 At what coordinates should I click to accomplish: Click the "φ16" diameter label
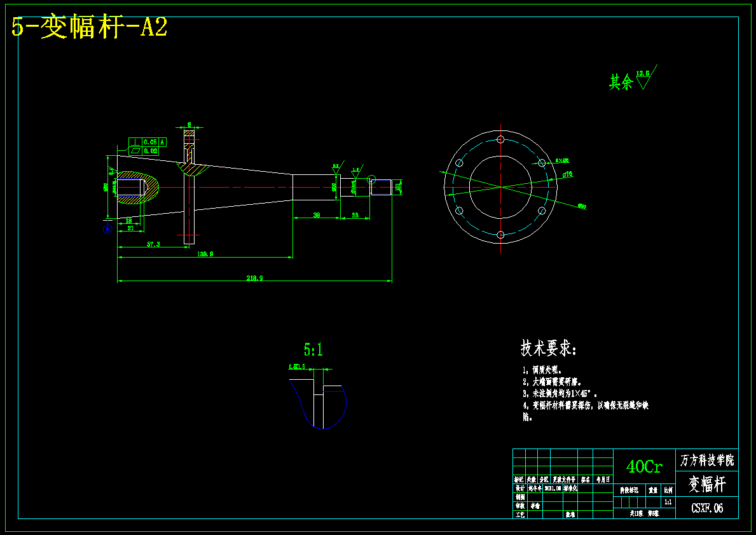568,174
